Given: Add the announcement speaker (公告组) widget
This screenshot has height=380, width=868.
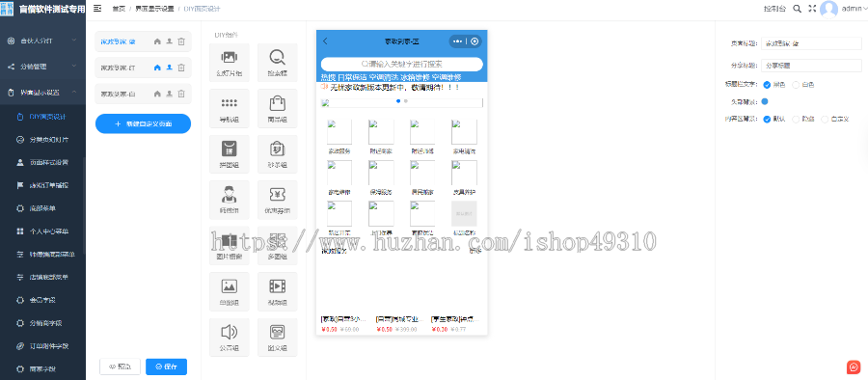Looking at the screenshot, I should tap(230, 338).
